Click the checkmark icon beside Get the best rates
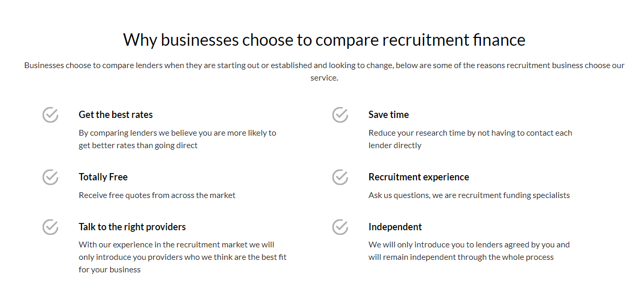Image resolution: width=644 pixels, height=303 pixels. pyautogui.click(x=50, y=115)
